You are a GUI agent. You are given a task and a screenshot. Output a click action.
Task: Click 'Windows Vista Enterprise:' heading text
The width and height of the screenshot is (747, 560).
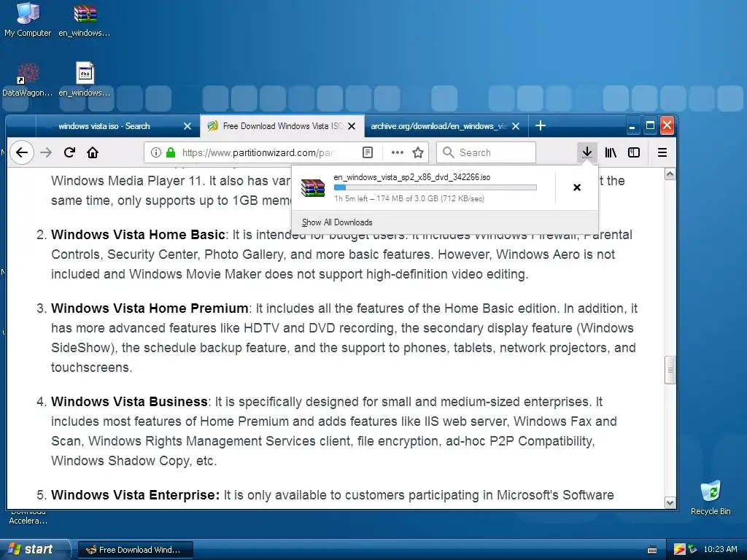tap(135, 495)
